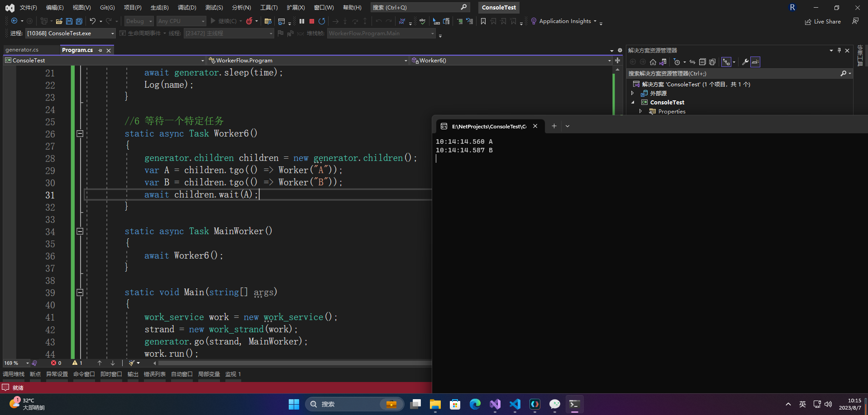This screenshot has height=415, width=868.
Task: Open the 输出 tab
Action: tap(133, 374)
